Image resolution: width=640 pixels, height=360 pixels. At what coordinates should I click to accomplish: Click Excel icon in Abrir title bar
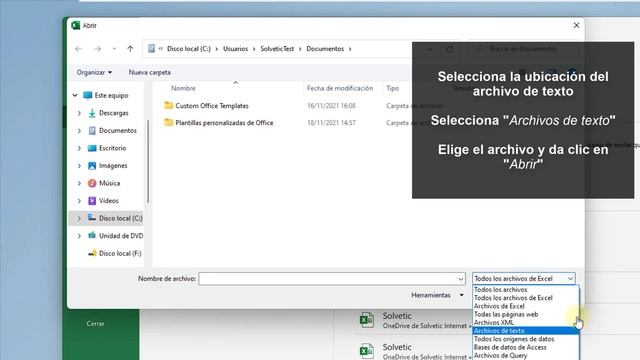click(76, 25)
